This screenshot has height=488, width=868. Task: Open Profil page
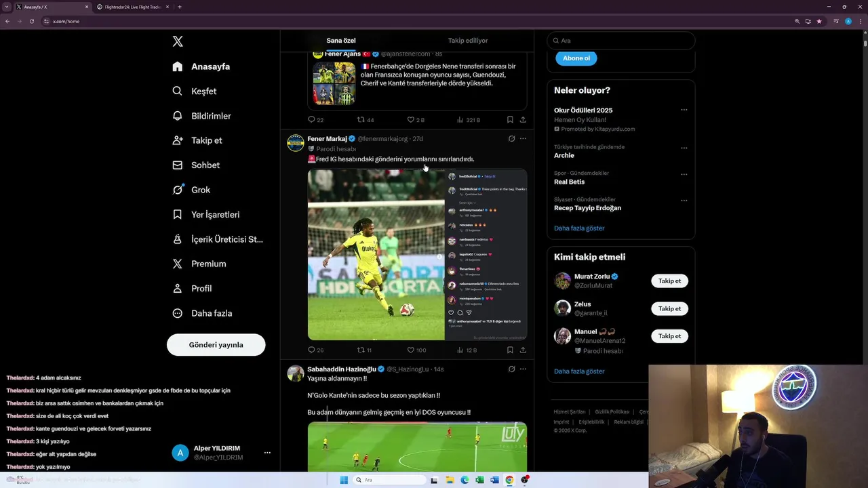pos(193,288)
